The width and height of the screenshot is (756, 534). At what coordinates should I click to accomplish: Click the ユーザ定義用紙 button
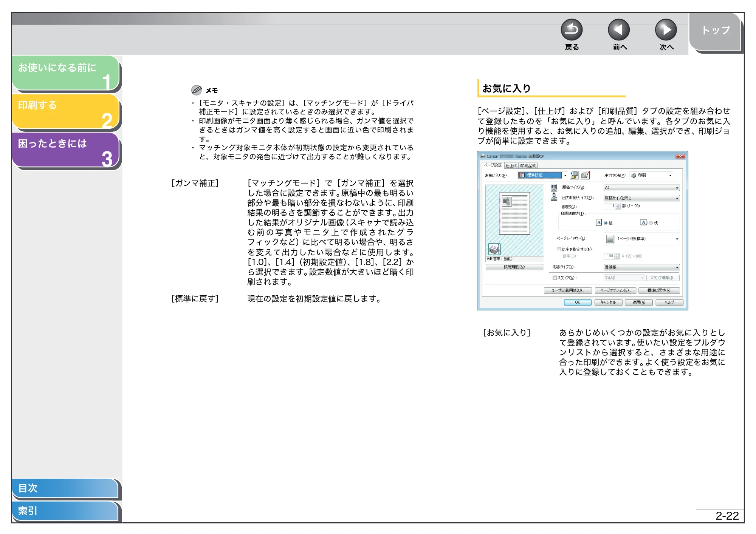click(567, 290)
